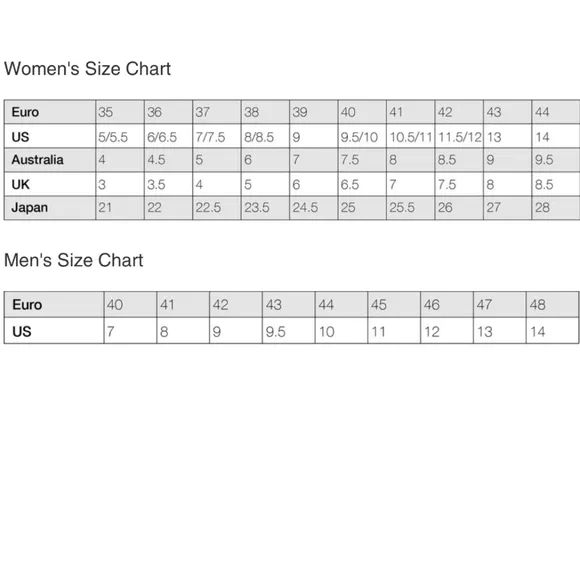580x580 pixels.
Task: Click men's US size 9.5 cell
Action: point(289,331)
